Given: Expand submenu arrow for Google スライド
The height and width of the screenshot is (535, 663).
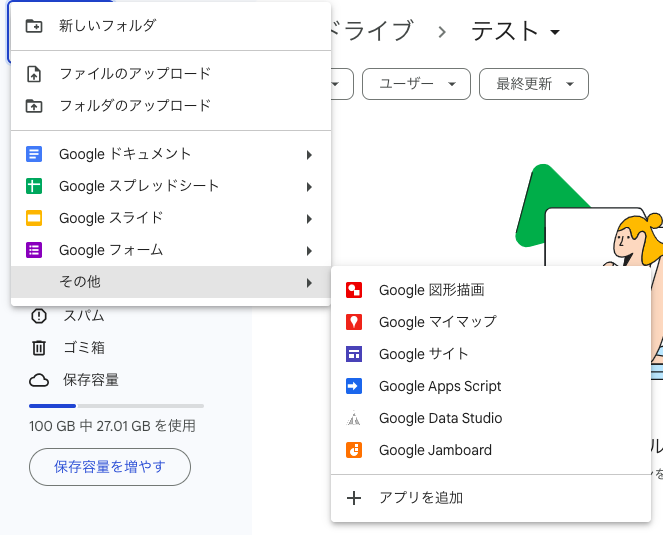Looking at the screenshot, I should 310,219.
